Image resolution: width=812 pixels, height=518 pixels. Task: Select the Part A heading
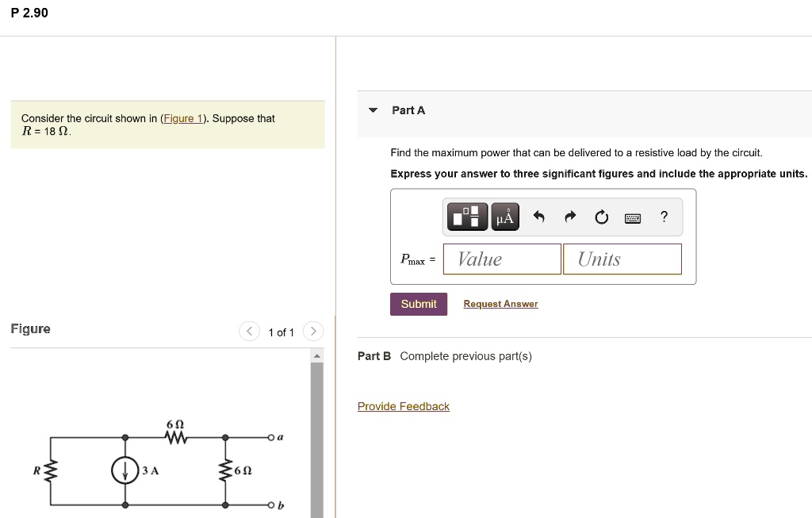(409, 110)
